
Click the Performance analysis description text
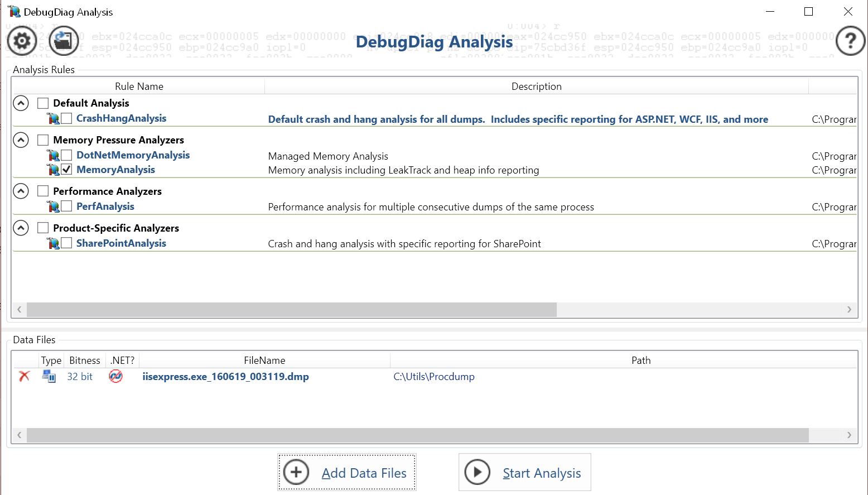(x=431, y=207)
